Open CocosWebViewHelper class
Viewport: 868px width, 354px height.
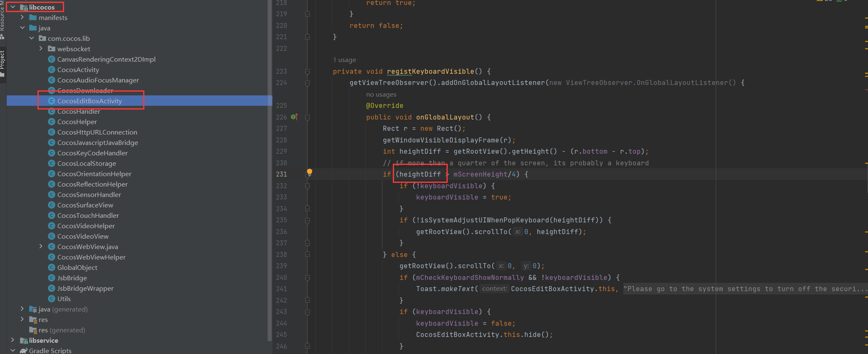tap(92, 257)
